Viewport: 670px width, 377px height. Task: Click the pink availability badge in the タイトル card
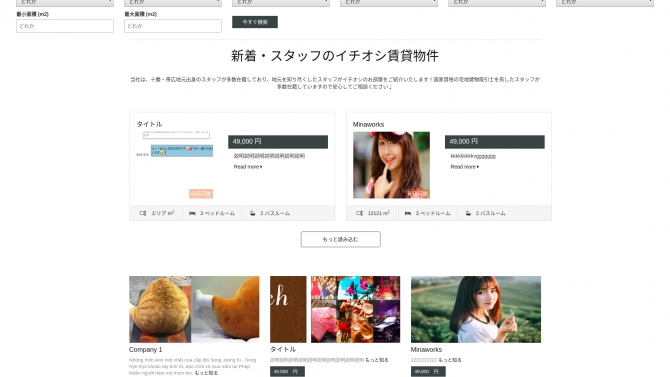click(201, 194)
